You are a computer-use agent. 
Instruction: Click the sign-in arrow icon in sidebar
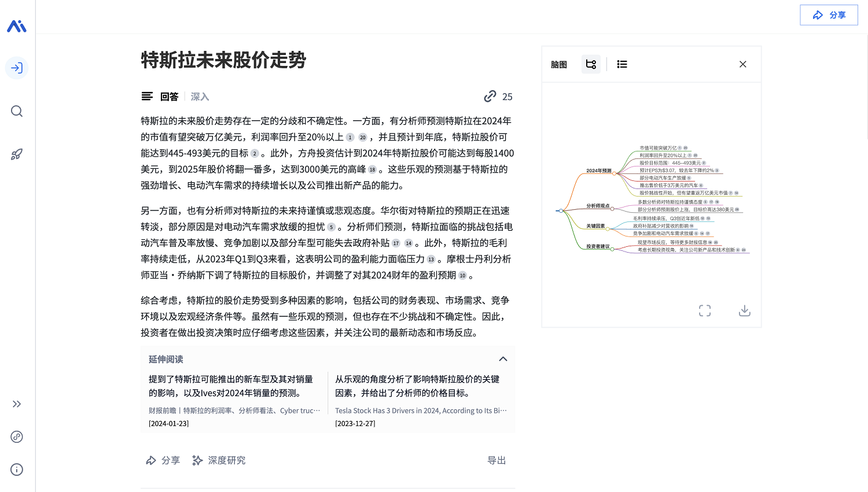tap(17, 68)
